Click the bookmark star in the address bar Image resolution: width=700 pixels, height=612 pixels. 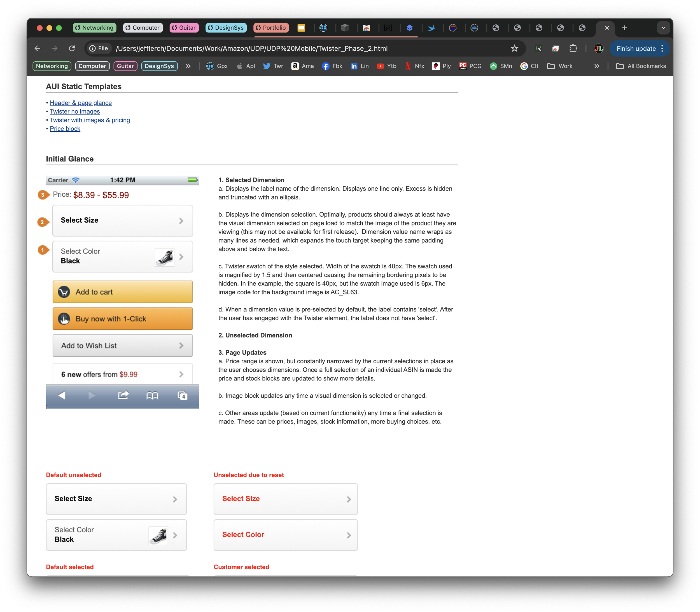pos(514,48)
